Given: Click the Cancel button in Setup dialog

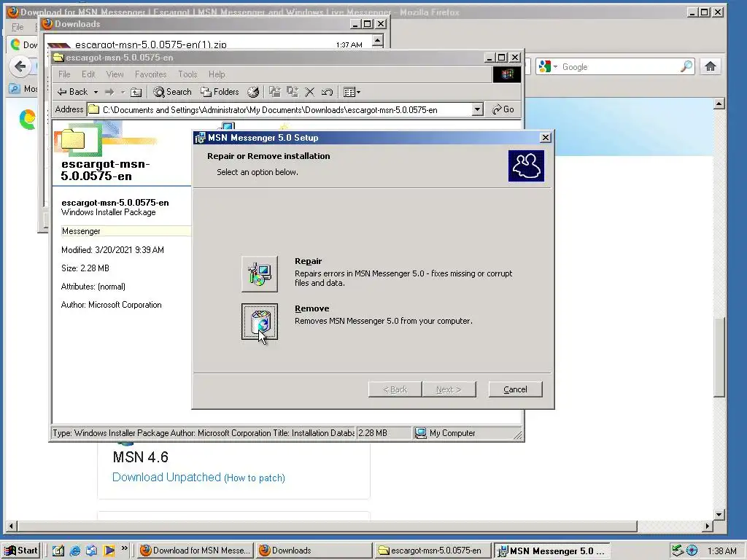Looking at the screenshot, I should [515, 389].
